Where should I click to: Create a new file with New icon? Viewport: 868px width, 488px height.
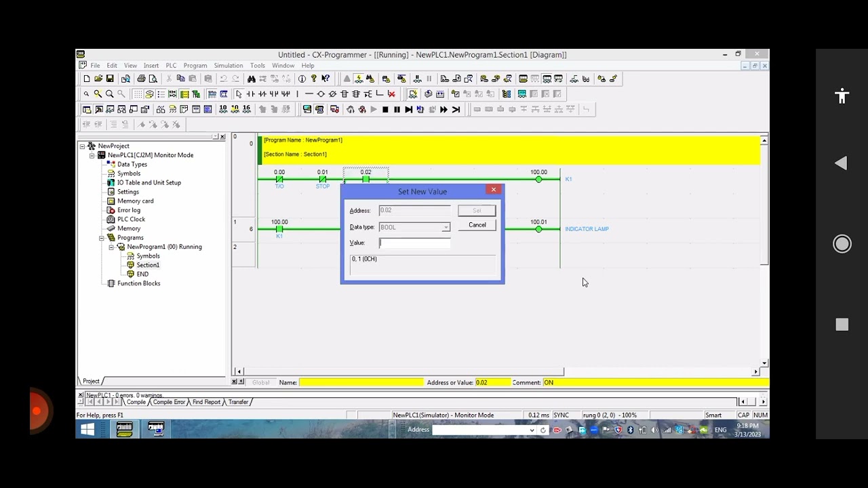pos(87,79)
